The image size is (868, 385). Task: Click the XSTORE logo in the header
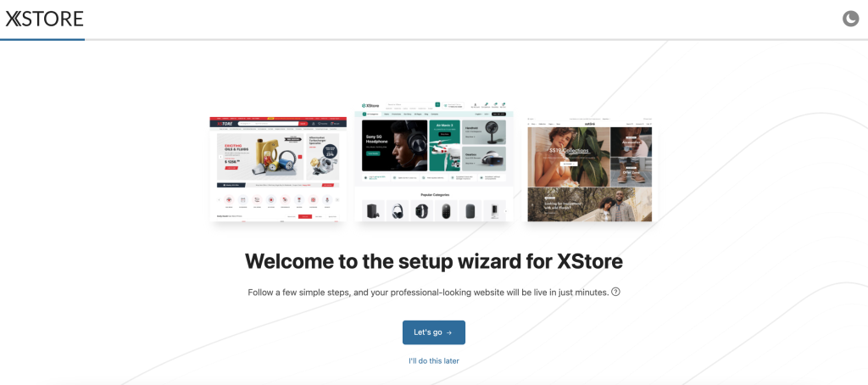point(44,19)
